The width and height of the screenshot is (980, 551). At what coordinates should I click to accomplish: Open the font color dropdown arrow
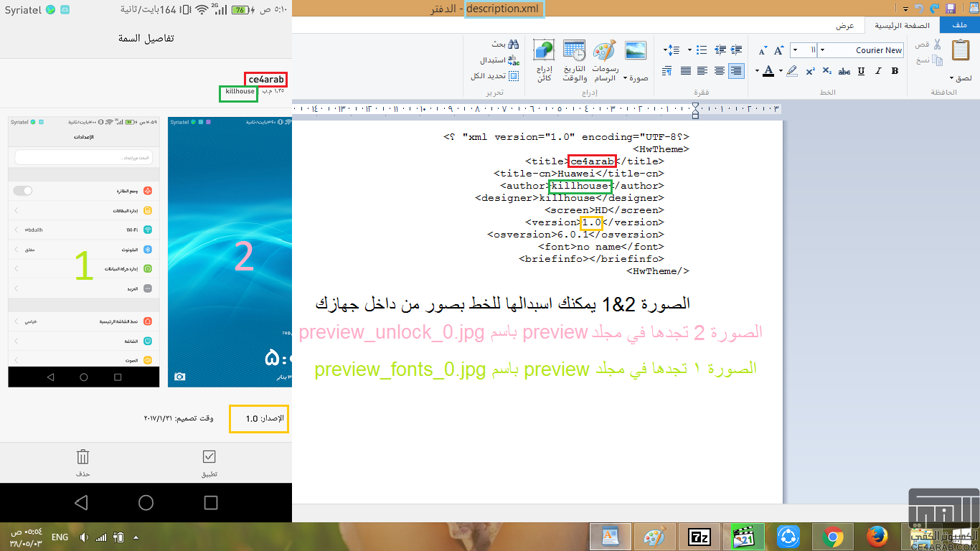coord(758,71)
